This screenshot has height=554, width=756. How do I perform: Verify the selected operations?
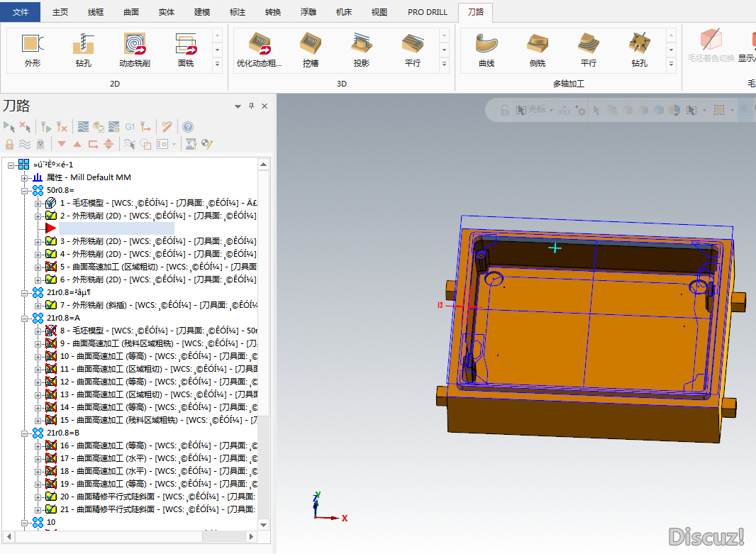coord(99,127)
